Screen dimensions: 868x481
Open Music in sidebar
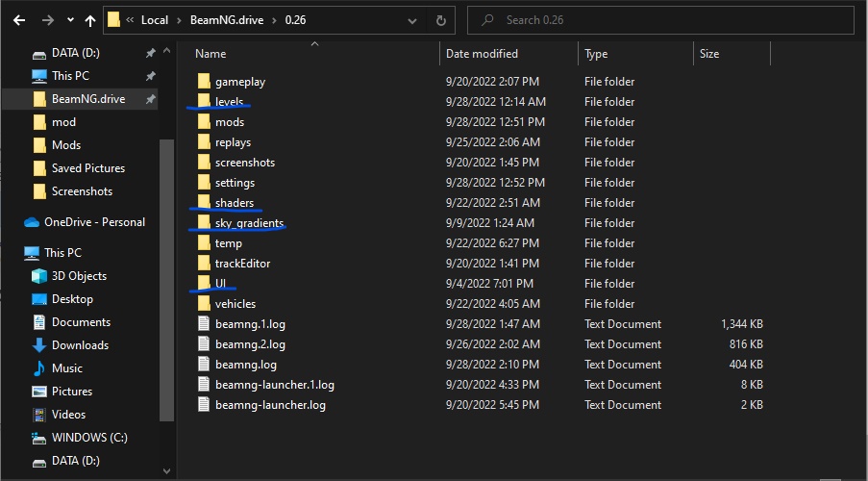point(67,368)
